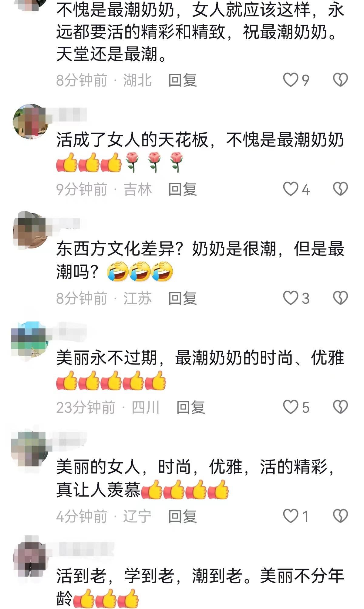Like the Liaoning comment with 1 like
This screenshot has width=364, height=609.
tap(291, 516)
